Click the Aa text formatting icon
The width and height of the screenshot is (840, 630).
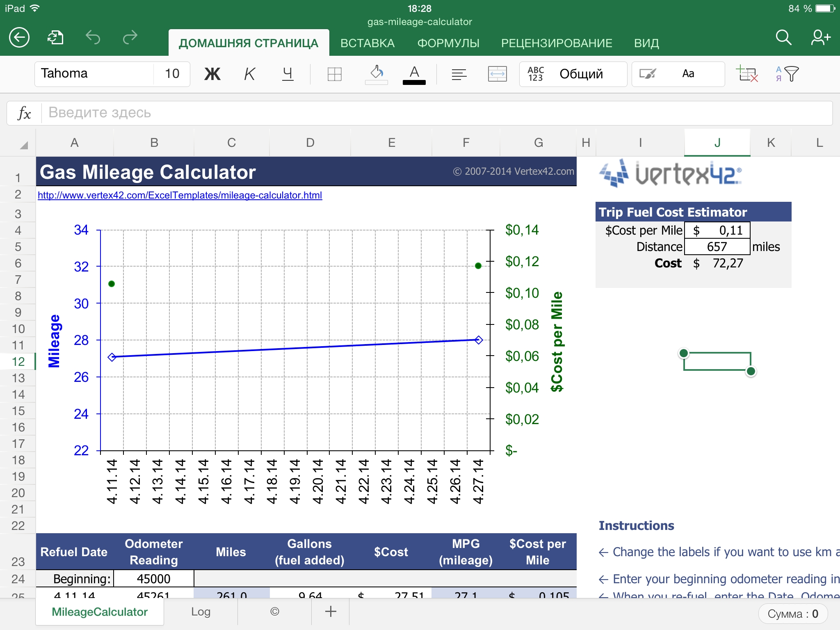point(688,73)
